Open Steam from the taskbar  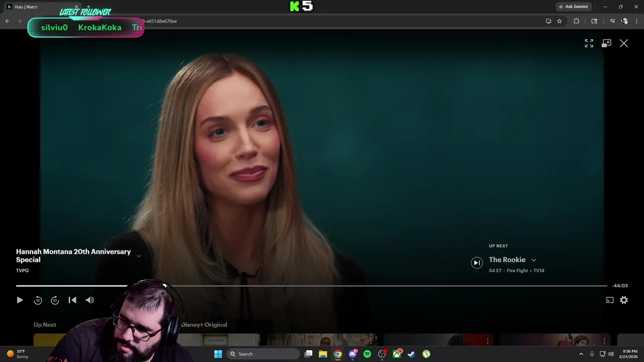(x=412, y=354)
